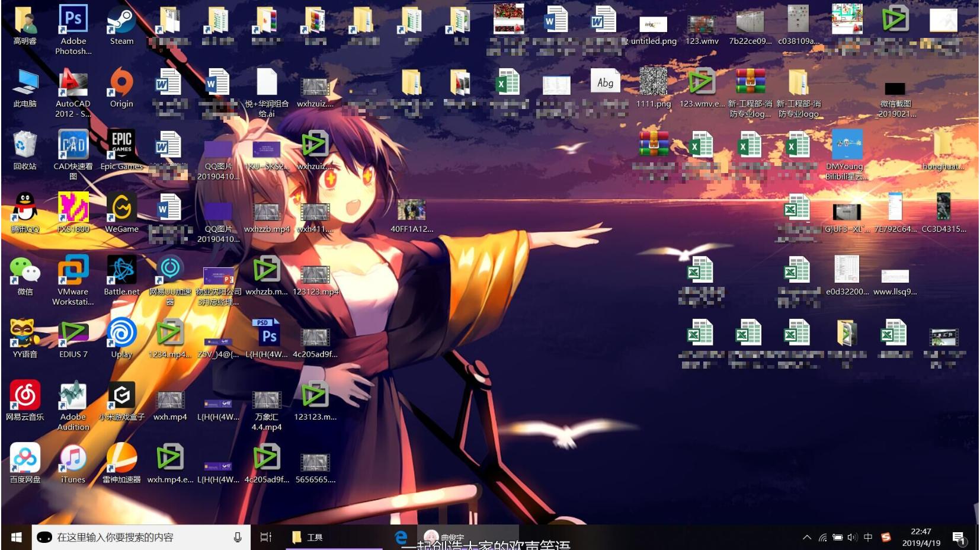Activate the microphone voice search icon
Screen dimensions: 980x550
click(238, 537)
